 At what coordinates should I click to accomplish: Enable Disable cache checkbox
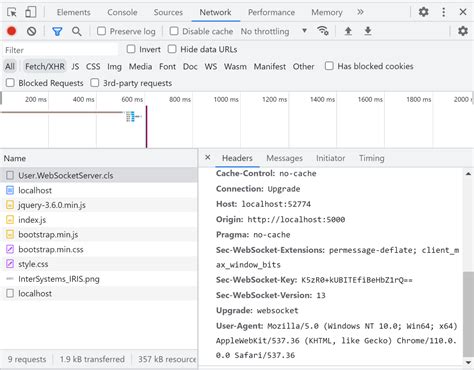pos(174,31)
